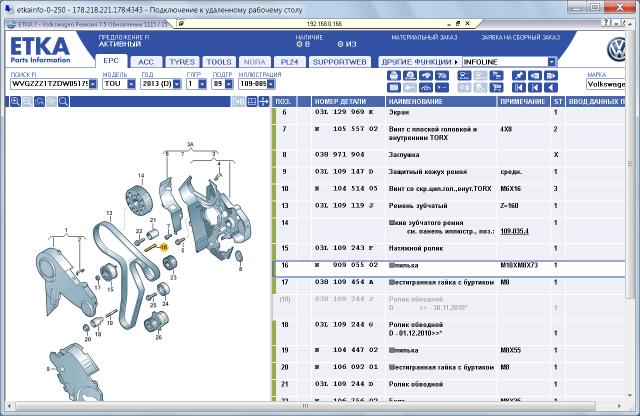Image resolution: width=640 pixels, height=416 pixels.
Task: Select part number 03L 129 969 K
Action: (344, 112)
